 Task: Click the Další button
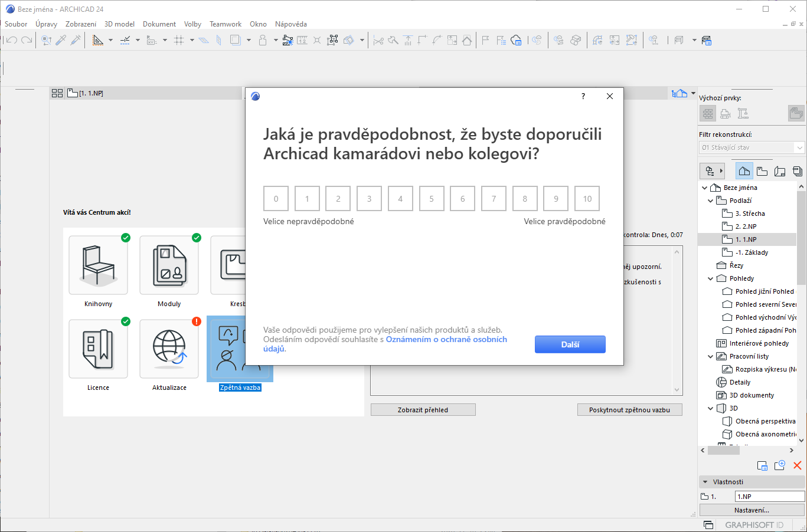click(570, 344)
